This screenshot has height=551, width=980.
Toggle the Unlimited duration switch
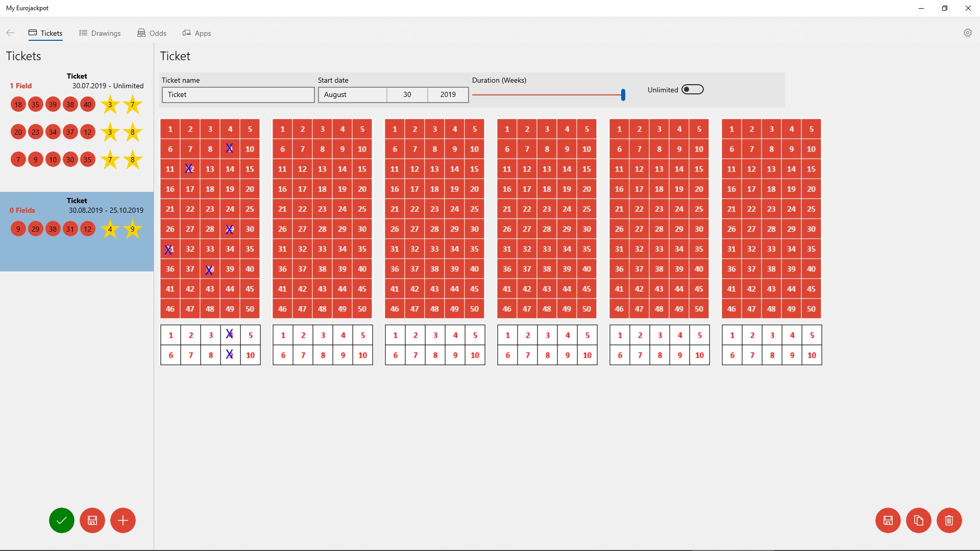pos(693,90)
